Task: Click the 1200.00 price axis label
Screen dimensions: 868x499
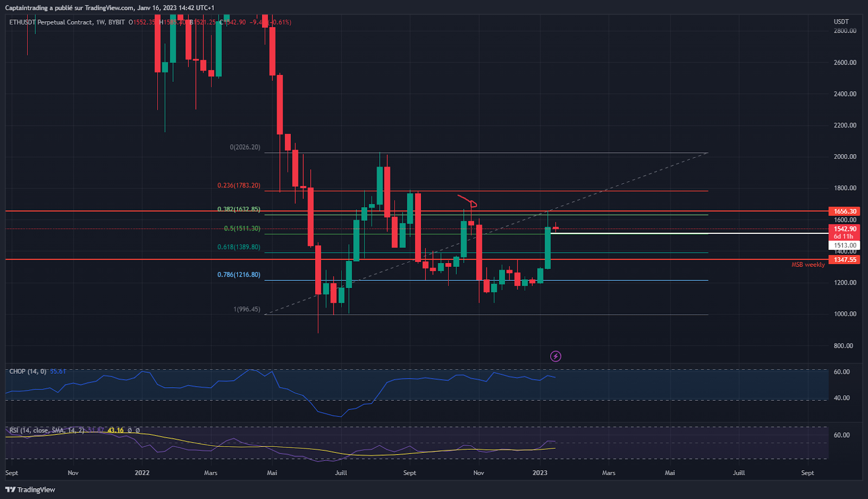Action: pos(845,283)
